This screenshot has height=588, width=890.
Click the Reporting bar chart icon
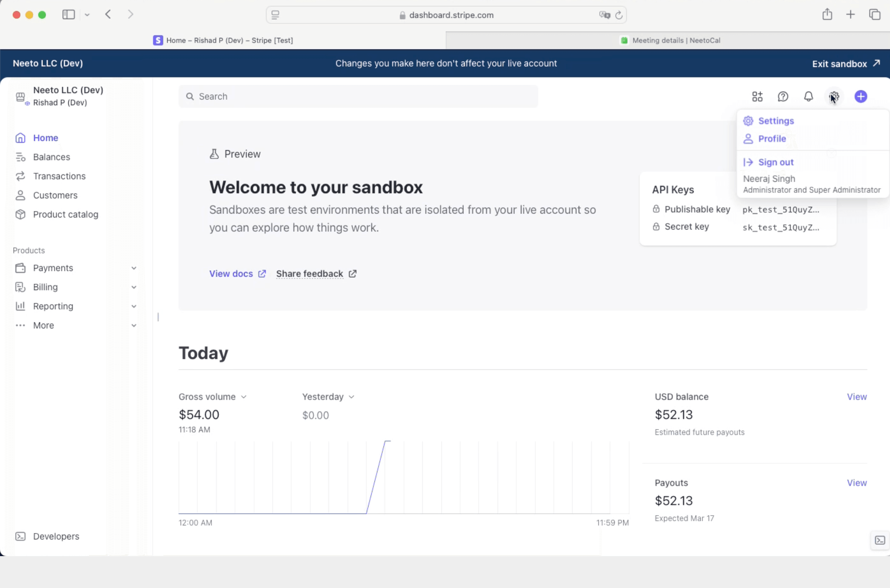click(20, 306)
